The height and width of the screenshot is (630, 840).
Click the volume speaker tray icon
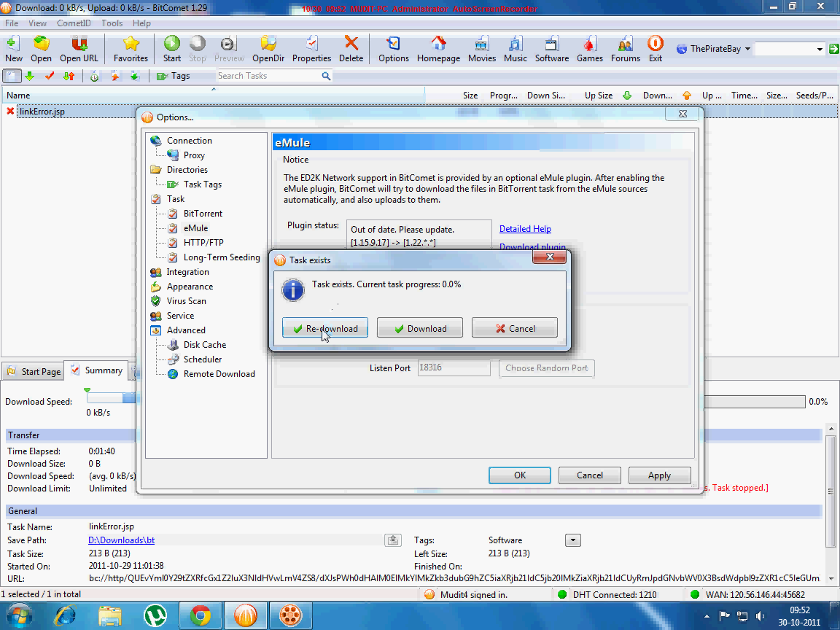pyautogui.click(x=761, y=615)
